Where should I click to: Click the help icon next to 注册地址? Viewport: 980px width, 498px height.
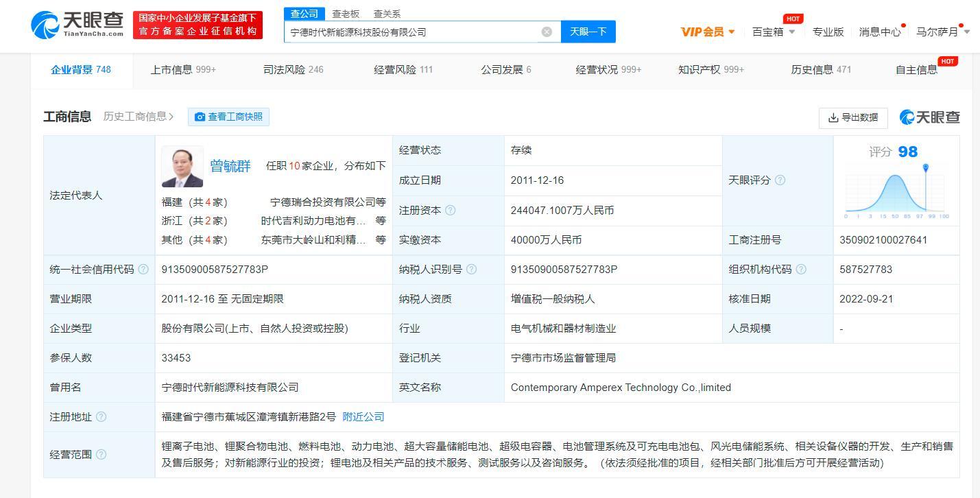(102, 416)
